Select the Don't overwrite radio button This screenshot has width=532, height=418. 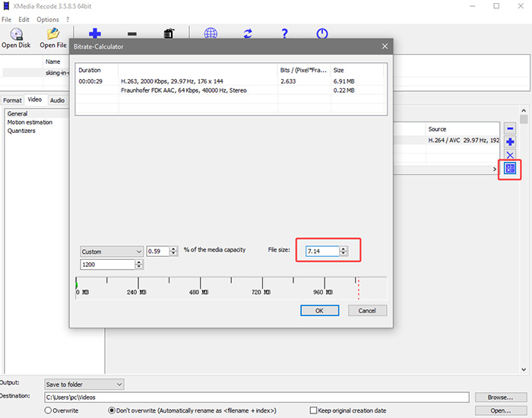click(x=112, y=410)
